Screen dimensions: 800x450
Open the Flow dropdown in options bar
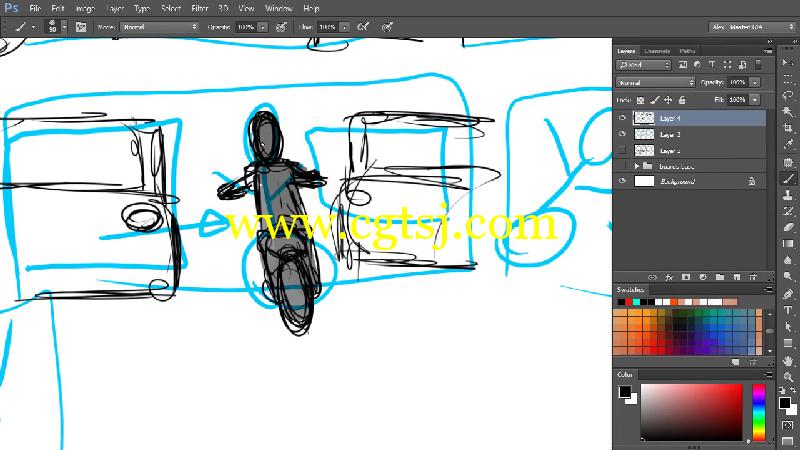(x=344, y=27)
